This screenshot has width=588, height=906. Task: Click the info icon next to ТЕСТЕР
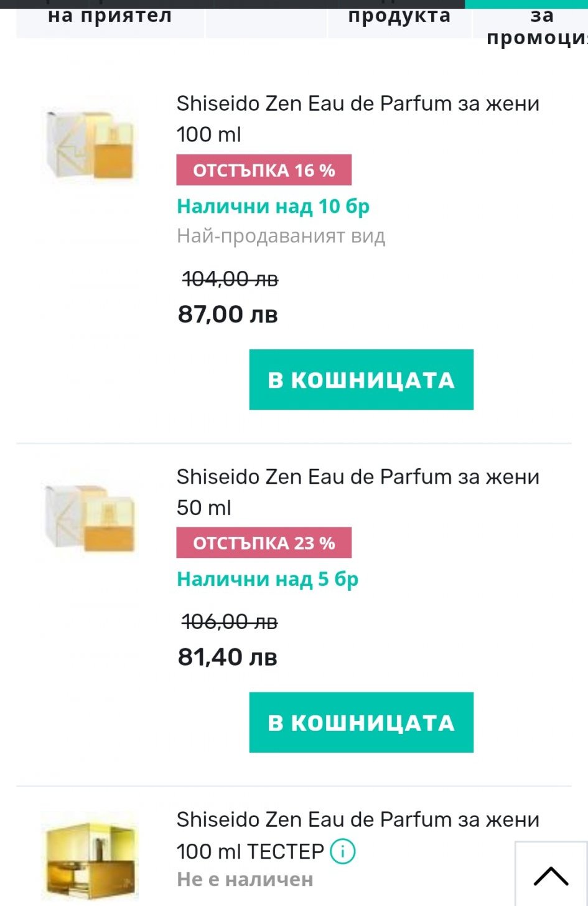[342, 851]
